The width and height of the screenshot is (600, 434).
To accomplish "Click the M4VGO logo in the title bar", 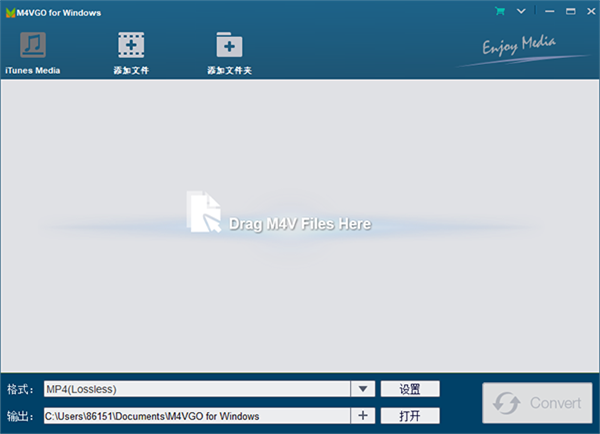I will point(9,11).
